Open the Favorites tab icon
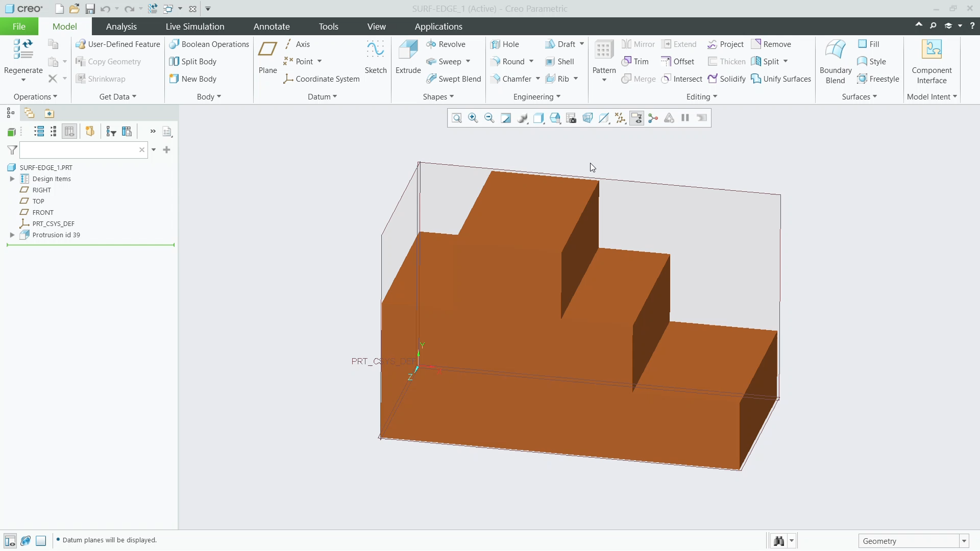This screenshot has width=980, height=551. (49, 113)
